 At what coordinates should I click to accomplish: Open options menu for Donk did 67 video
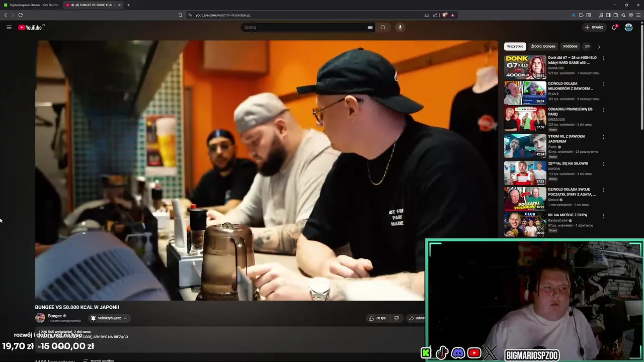point(603,58)
